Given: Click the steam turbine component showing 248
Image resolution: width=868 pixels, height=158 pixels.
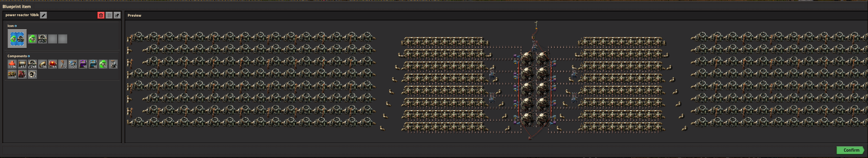Looking at the screenshot, I should (x=32, y=64).
